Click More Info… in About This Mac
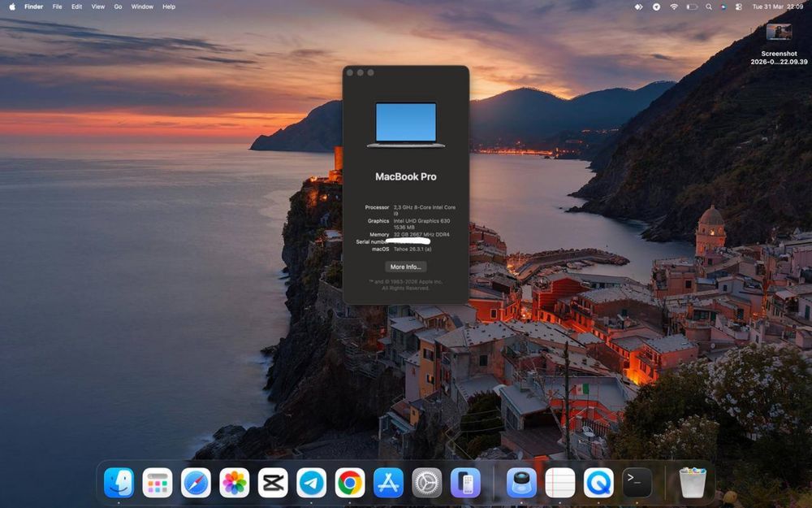The image size is (812, 508). (405, 267)
